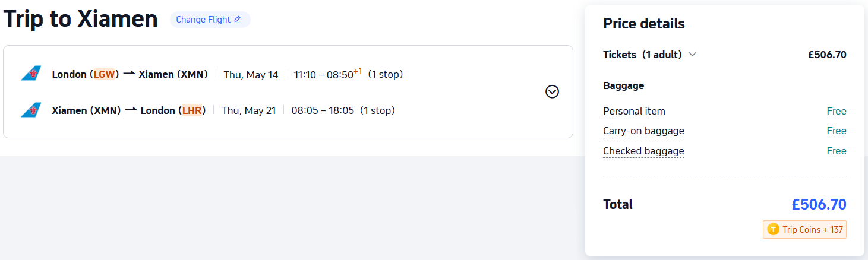Click the +1 day arrival indicator
Image resolution: width=868 pixels, height=260 pixels.
(358, 72)
